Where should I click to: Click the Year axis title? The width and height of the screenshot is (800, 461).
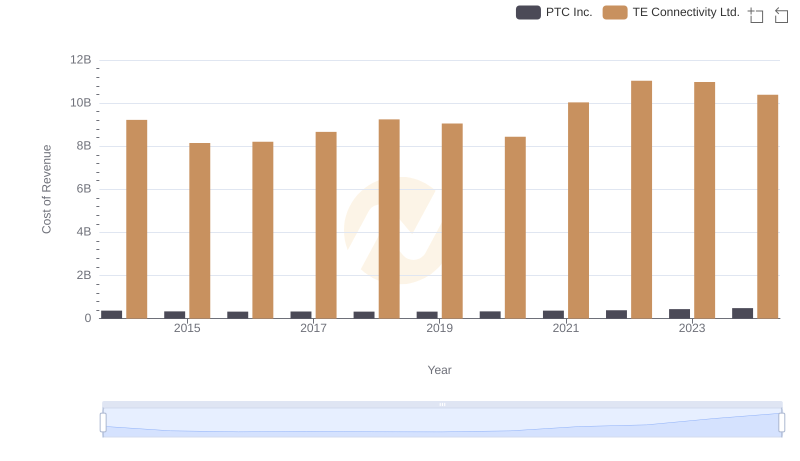[x=439, y=370]
